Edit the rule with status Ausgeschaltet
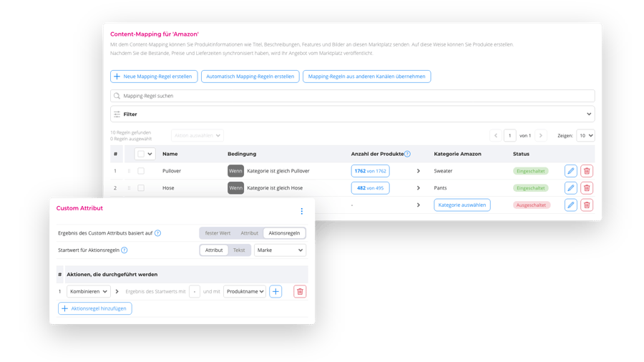The height and width of the screenshot is (362, 644). (570, 205)
